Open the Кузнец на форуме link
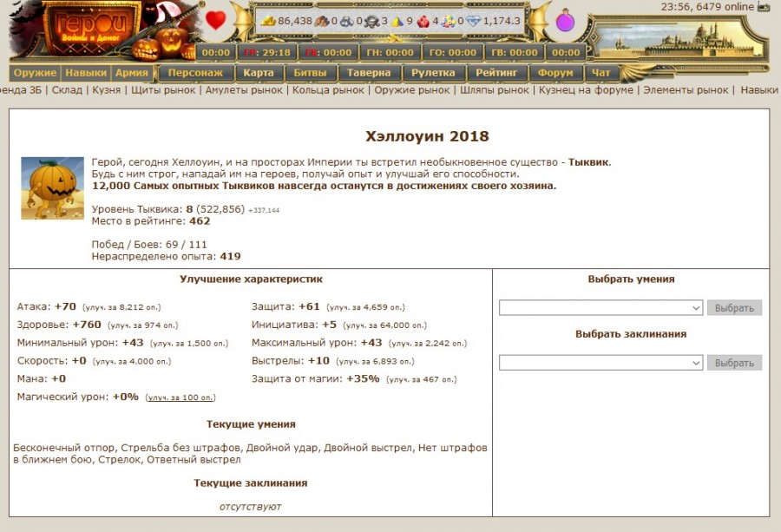Viewport: 781px width, 532px height. point(586,90)
